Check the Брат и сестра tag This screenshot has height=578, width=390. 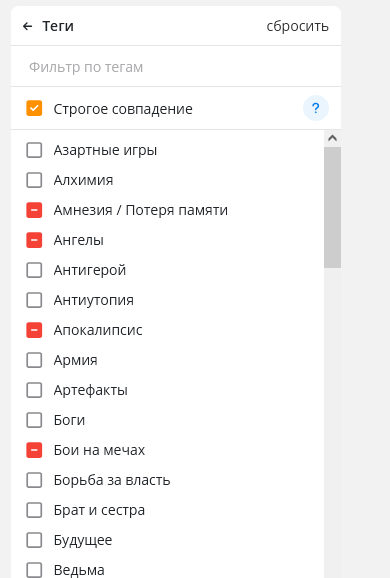pyautogui.click(x=34, y=510)
